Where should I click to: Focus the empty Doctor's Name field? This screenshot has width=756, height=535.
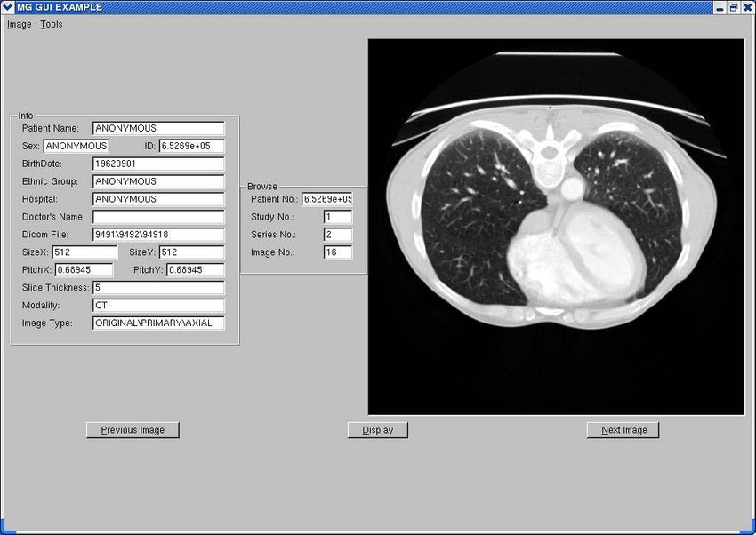click(x=158, y=217)
